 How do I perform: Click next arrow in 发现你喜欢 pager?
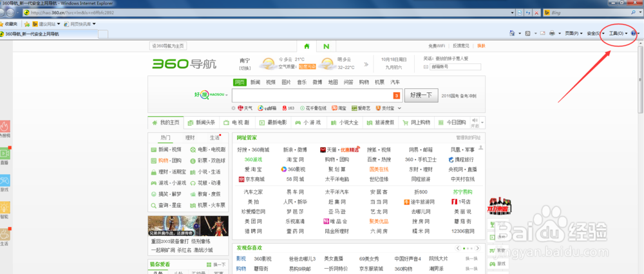point(478,248)
